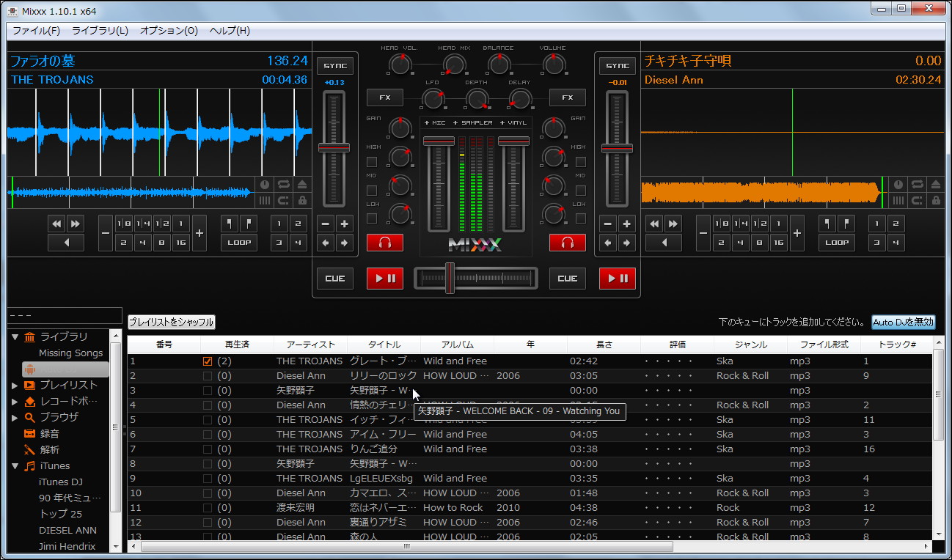This screenshot has width=952, height=560.
Task: Click the プレイリストをシャッフル button
Action: (x=172, y=322)
